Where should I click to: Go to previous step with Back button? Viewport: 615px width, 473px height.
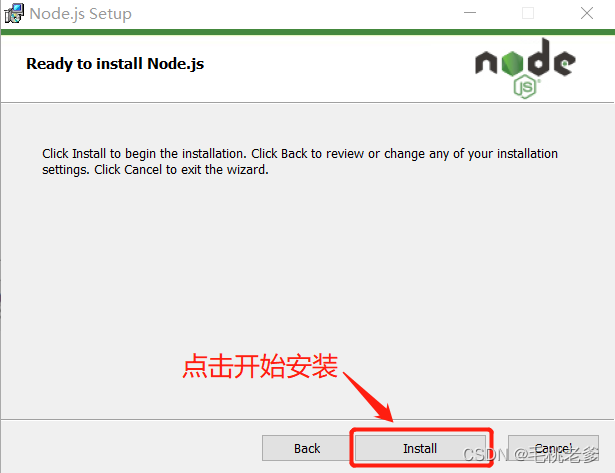(307, 448)
